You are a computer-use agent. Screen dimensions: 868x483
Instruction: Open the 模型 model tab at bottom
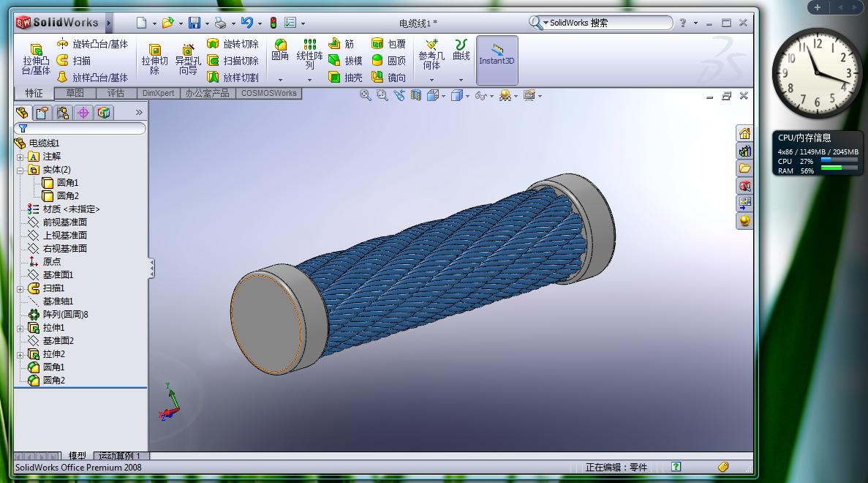[x=77, y=455]
